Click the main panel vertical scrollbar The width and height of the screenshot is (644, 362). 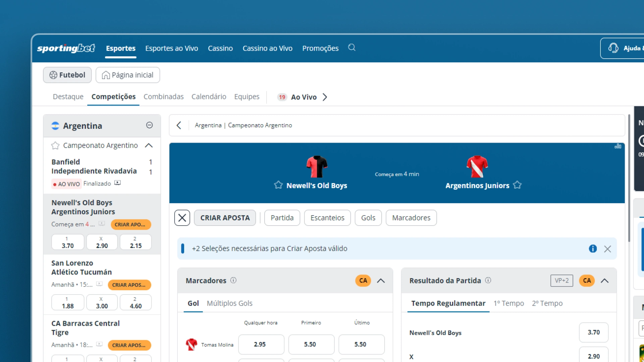point(629,178)
